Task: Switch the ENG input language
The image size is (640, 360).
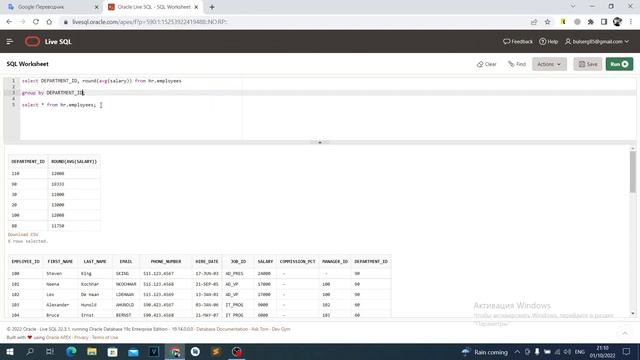Action: coord(580,352)
